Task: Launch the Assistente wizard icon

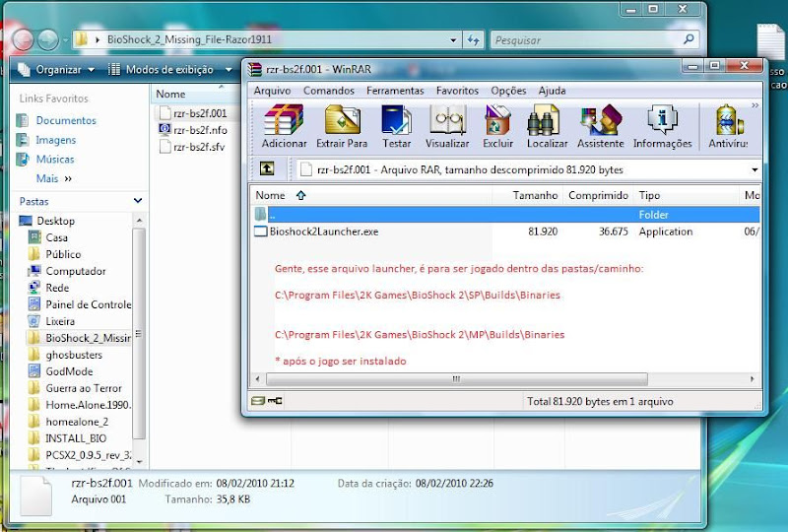Action: click(x=601, y=126)
